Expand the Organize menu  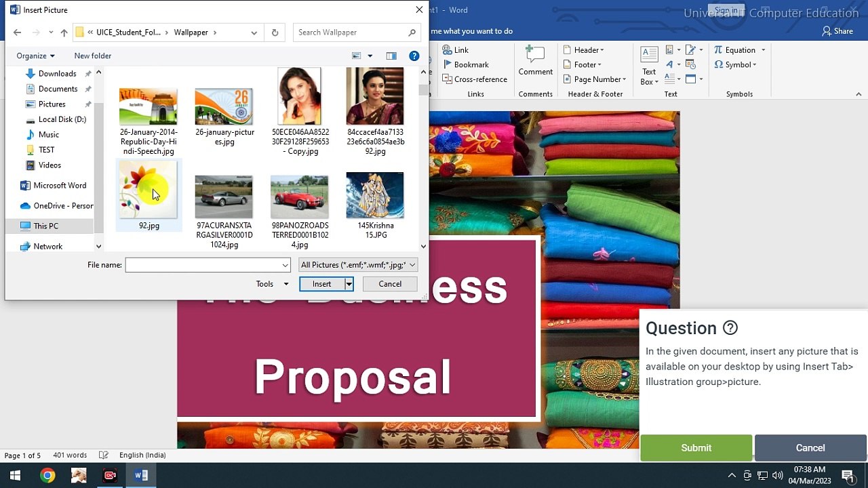(35, 56)
